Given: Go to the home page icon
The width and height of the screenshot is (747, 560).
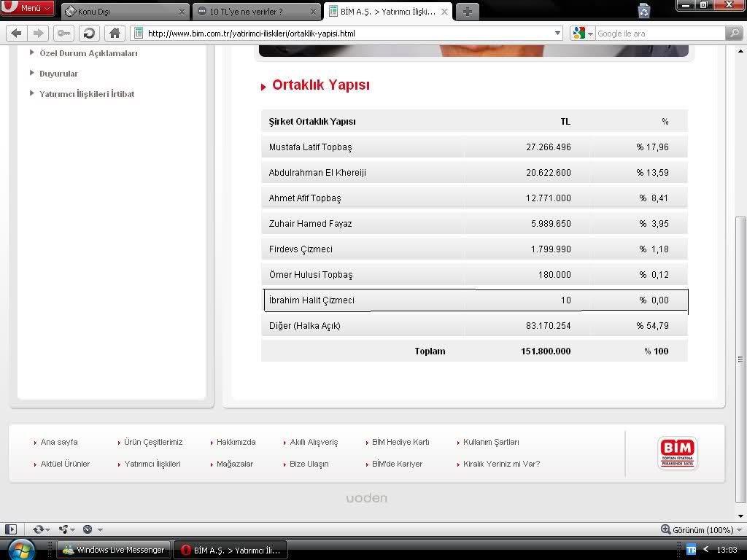Looking at the screenshot, I should pyautogui.click(x=115, y=34).
